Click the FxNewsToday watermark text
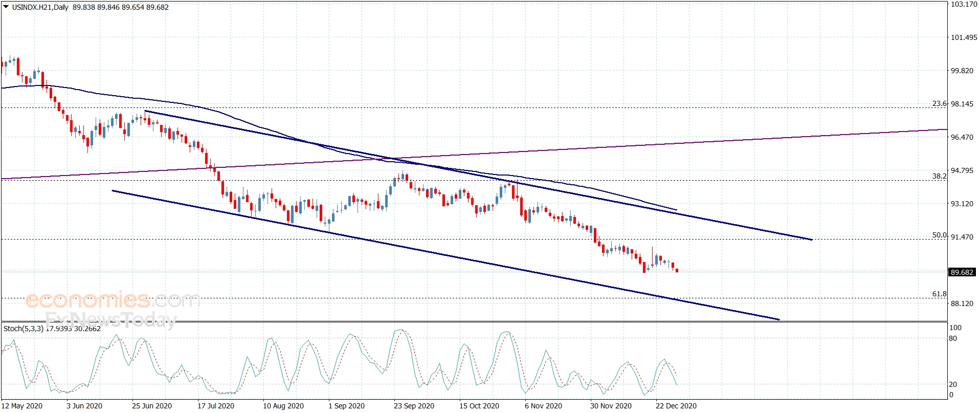The width and height of the screenshot is (980, 413). coord(110,321)
